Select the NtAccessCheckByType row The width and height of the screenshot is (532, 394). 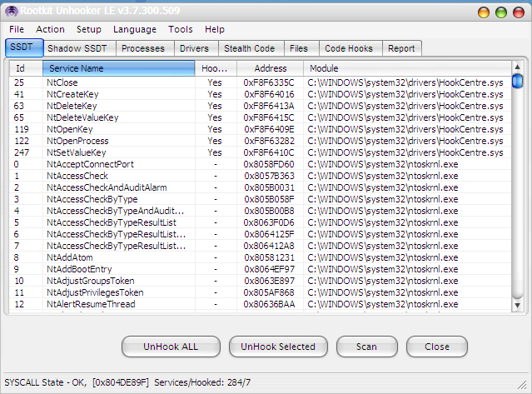coord(260,199)
